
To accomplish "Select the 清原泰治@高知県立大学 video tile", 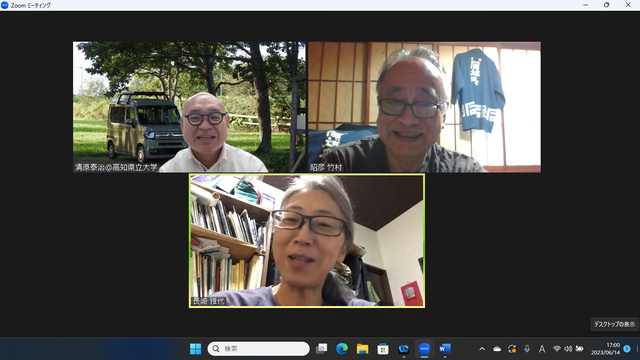I will tap(189, 107).
